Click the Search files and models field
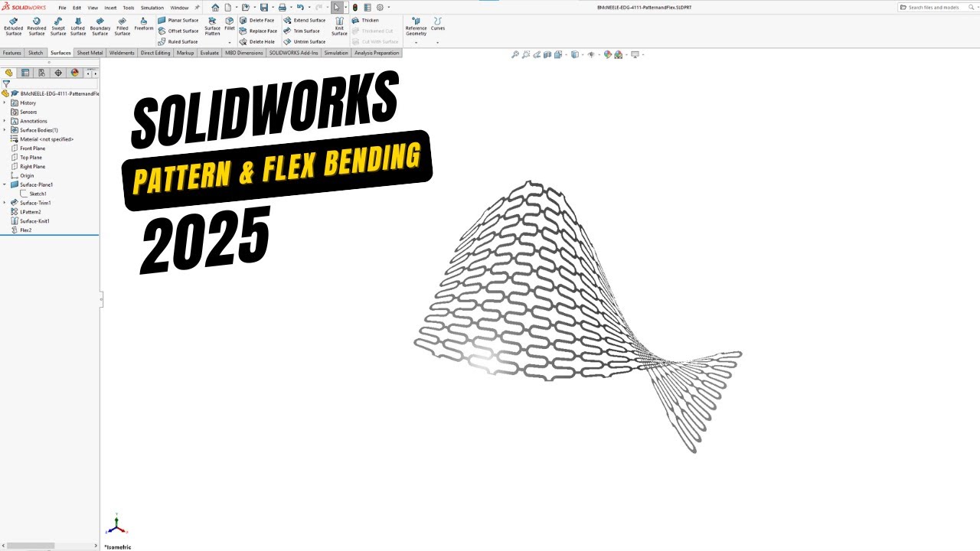The image size is (980, 551). click(937, 8)
